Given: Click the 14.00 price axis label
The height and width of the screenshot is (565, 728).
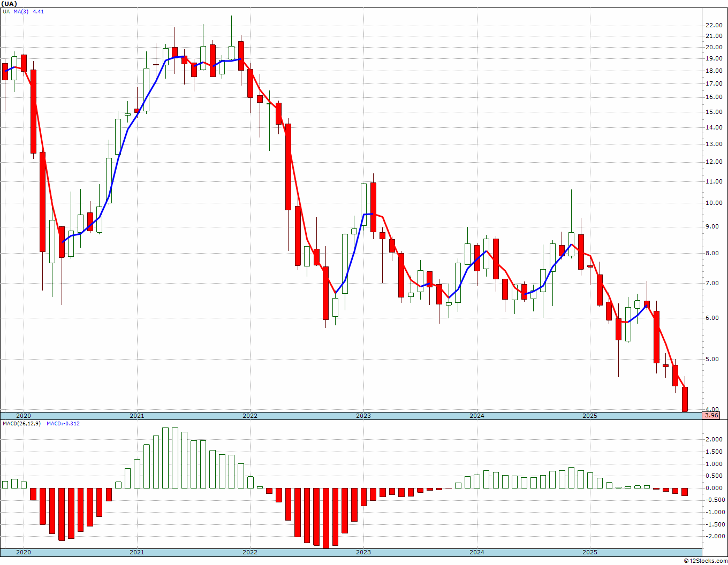Looking at the screenshot, I should [714, 128].
